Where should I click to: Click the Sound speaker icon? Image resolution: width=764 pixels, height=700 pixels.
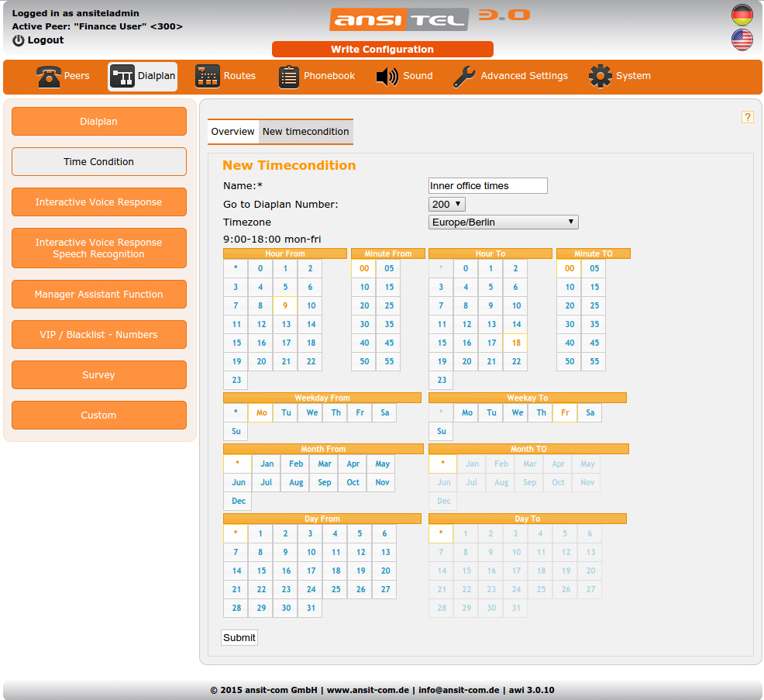point(387,77)
